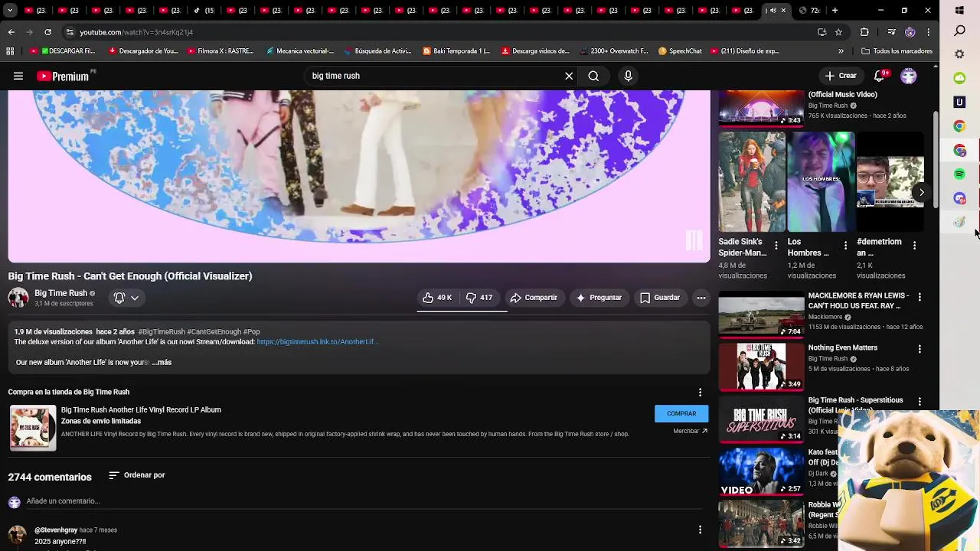Viewport: 980px width, 551px height.
Task: Click the Preguntar button
Action: (x=599, y=298)
